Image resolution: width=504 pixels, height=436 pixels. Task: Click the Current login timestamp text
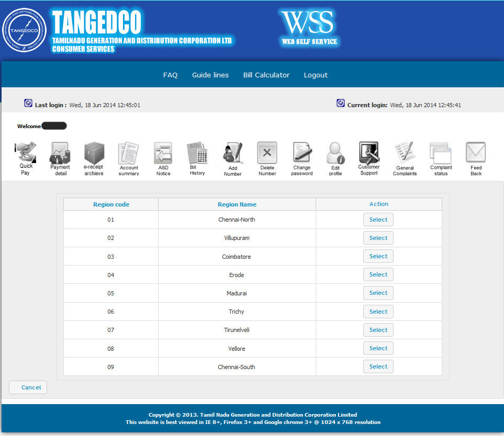[x=425, y=105]
